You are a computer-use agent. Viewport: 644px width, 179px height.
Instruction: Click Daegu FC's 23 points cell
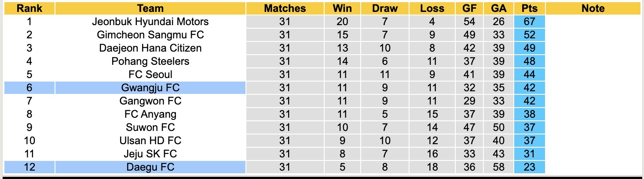click(x=529, y=167)
